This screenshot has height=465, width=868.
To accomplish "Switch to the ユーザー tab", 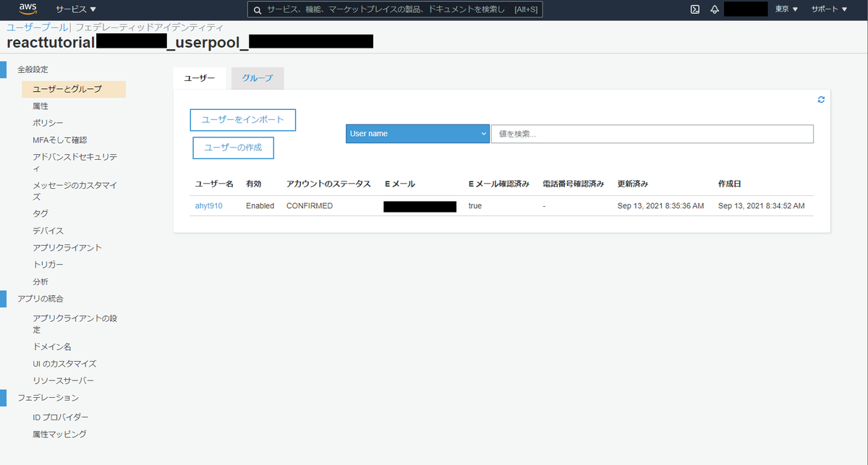I will (x=199, y=78).
